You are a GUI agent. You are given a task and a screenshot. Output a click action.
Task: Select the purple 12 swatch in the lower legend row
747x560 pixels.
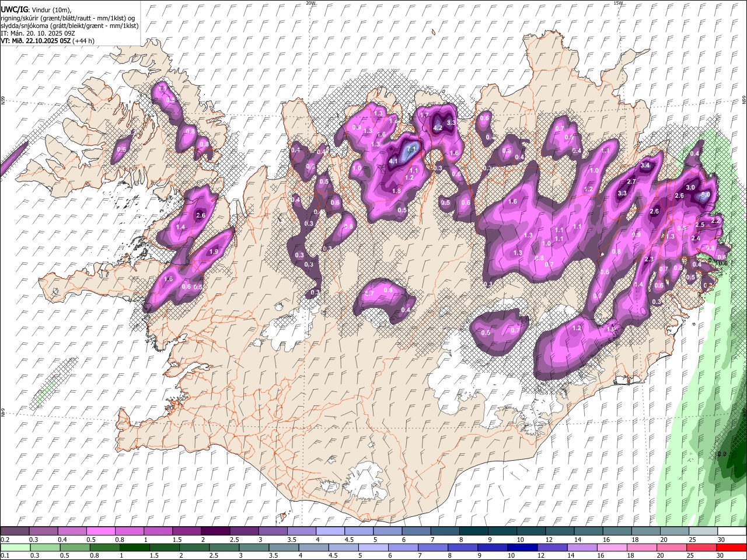(551, 548)
